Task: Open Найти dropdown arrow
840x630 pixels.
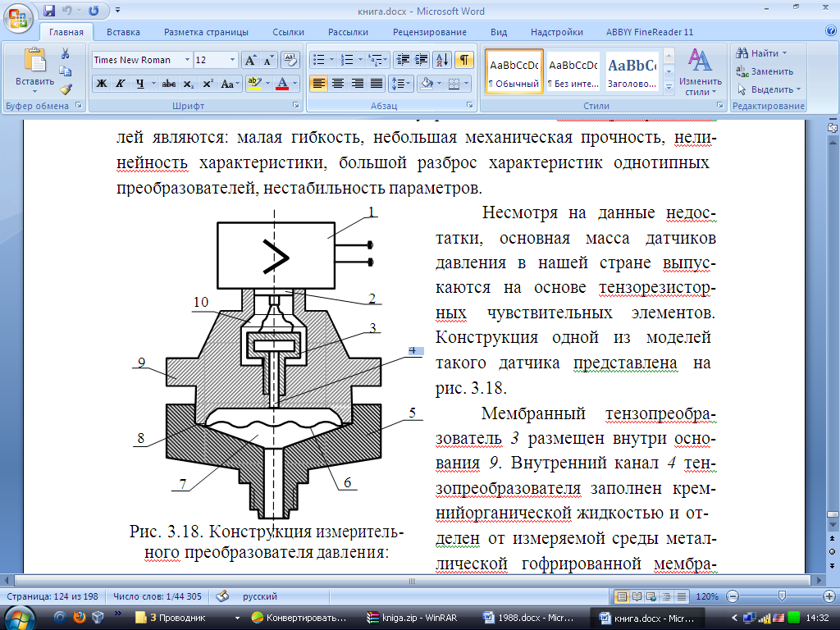Action: pyautogui.click(x=785, y=53)
